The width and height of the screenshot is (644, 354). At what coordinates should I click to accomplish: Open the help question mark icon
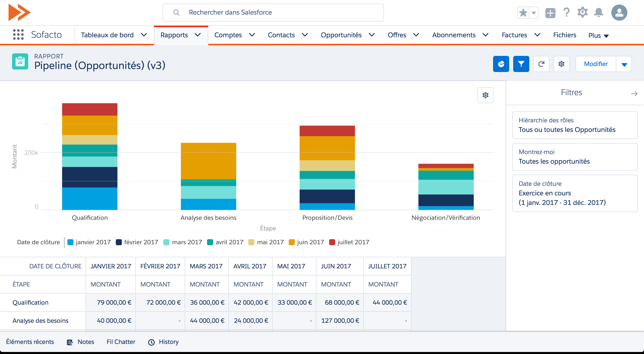566,12
